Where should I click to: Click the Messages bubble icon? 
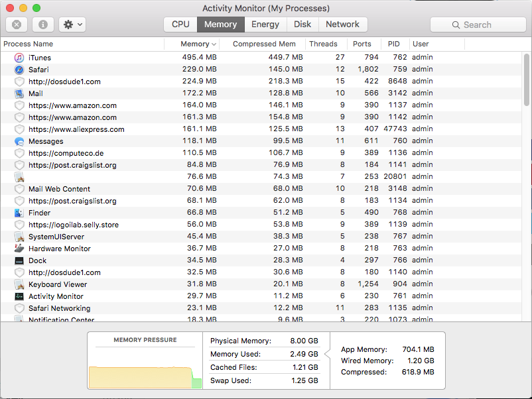[19, 141]
